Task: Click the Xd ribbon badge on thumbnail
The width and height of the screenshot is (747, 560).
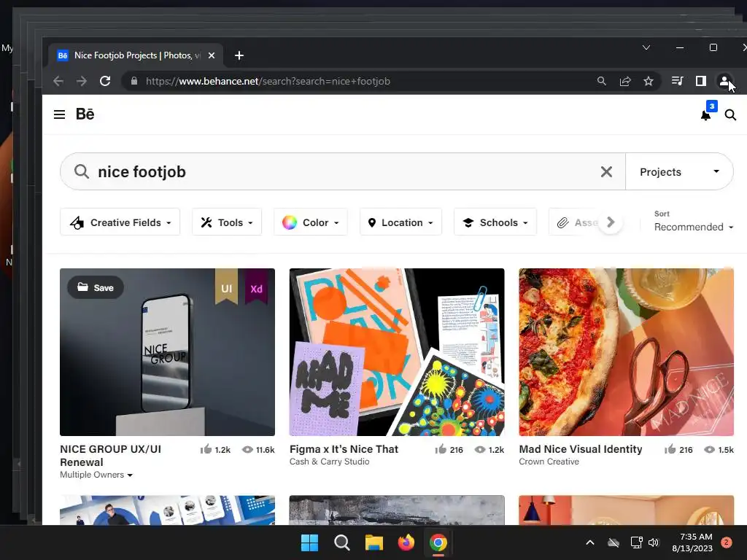Action: pos(256,287)
